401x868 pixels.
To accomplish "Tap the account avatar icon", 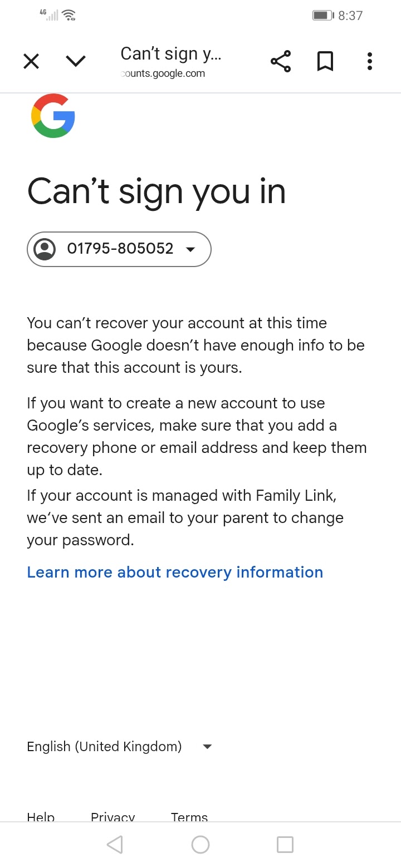I will click(x=45, y=249).
